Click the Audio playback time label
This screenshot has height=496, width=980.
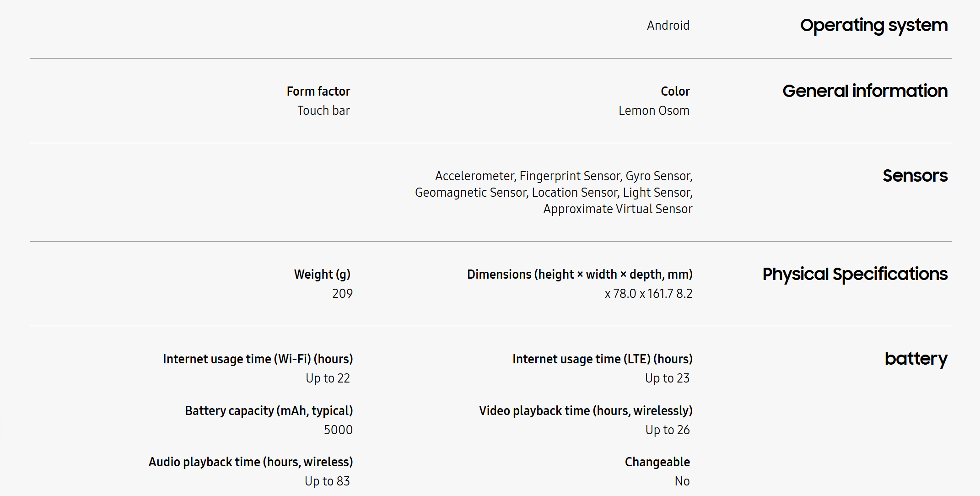pyautogui.click(x=251, y=462)
